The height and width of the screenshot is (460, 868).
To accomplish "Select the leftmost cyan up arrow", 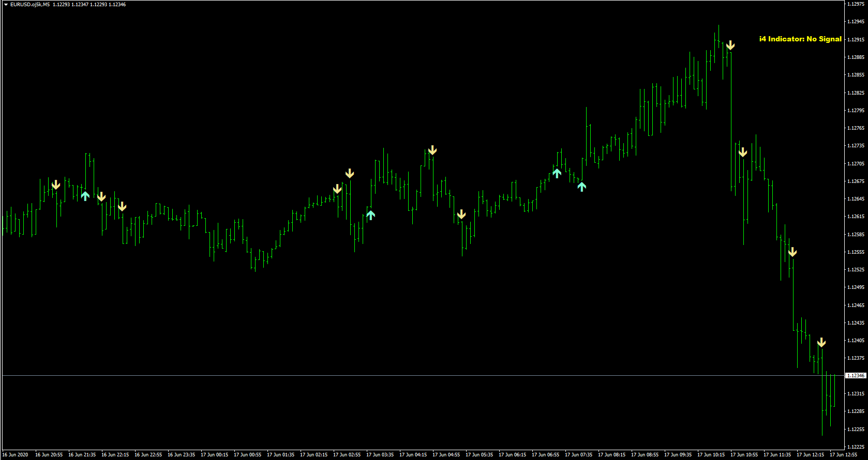I will [x=85, y=196].
